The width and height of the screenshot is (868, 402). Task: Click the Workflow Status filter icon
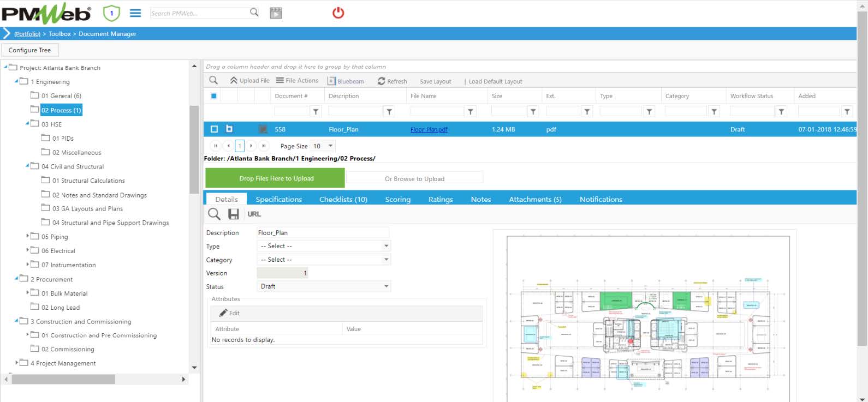click(782, 112)
